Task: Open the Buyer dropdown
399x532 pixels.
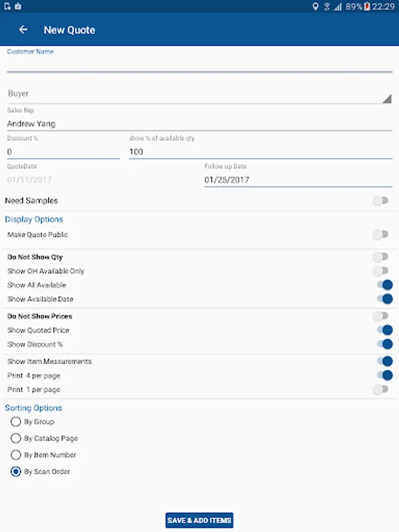Action: (199, 94)
